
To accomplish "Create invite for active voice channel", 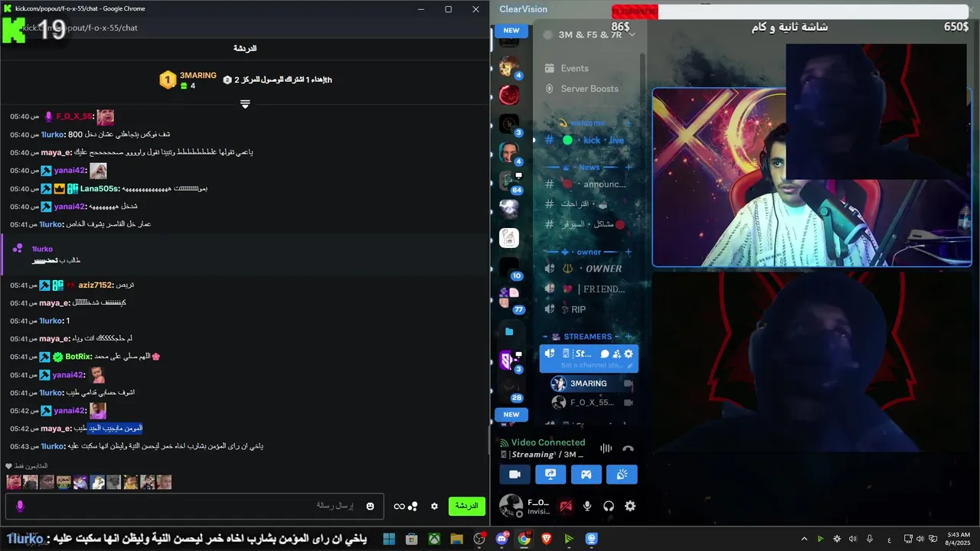I will 616,354.
